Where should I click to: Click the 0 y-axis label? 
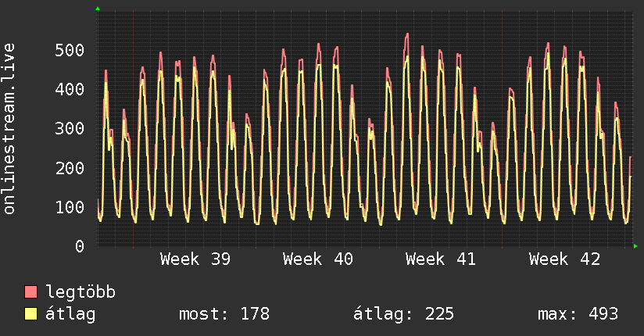[80, 246]
